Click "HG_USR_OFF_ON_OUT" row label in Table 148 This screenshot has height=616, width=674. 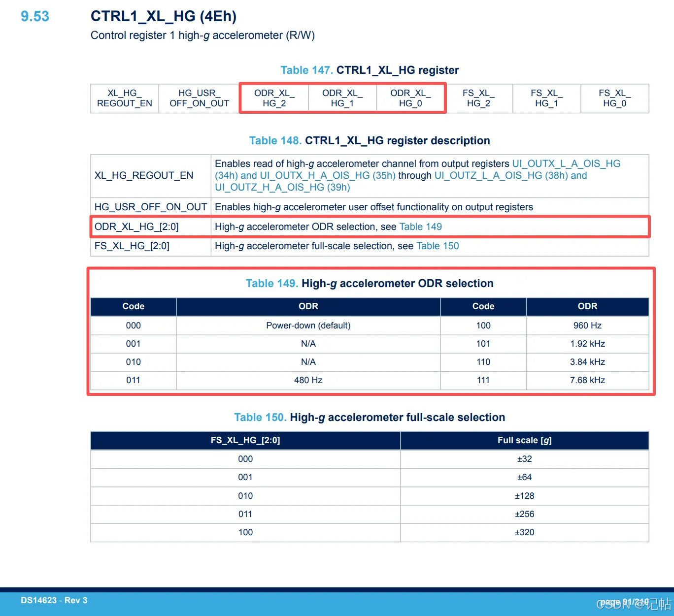pos(151,207)
